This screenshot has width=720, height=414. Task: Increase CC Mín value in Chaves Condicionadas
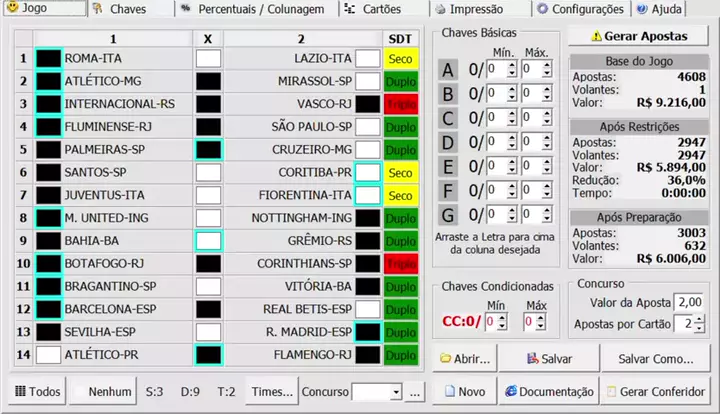coord(502,318)
